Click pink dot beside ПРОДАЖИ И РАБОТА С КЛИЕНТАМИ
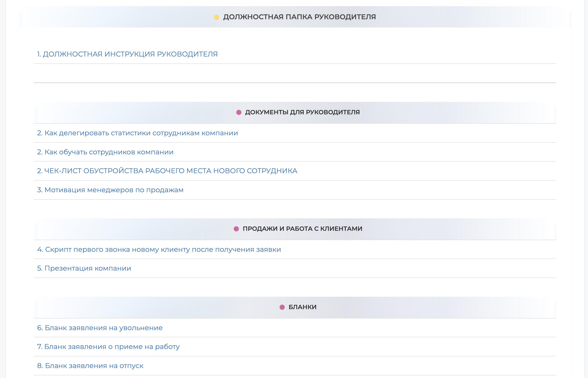588x378 pixels. point(236,229)
